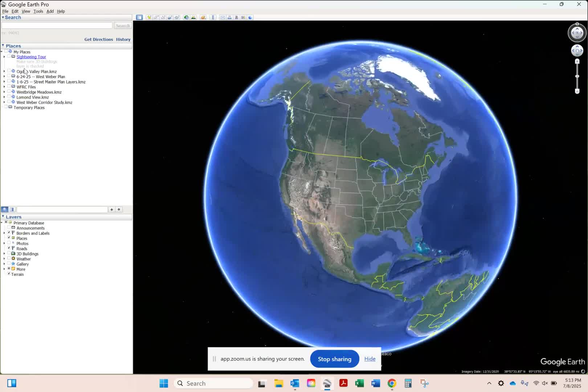This screenshot has width=588, height=392.
Task: Click the Get Directions link
Action: tap(99, 39)
